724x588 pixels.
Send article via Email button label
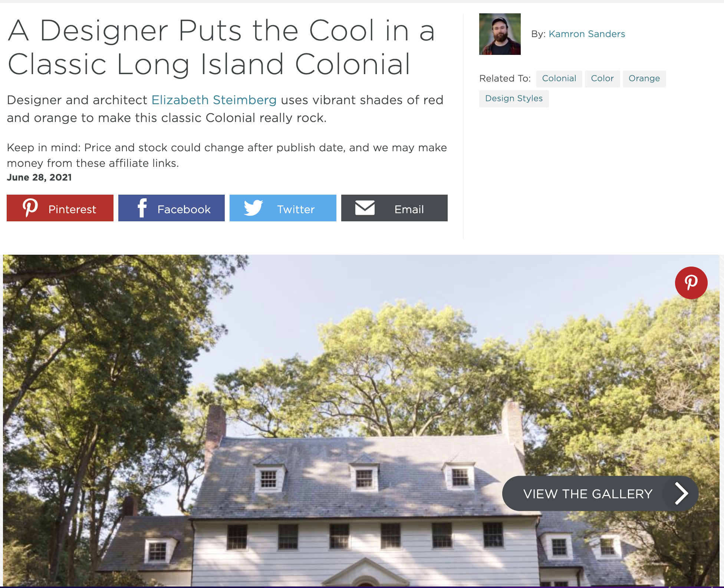pos(409,209)
